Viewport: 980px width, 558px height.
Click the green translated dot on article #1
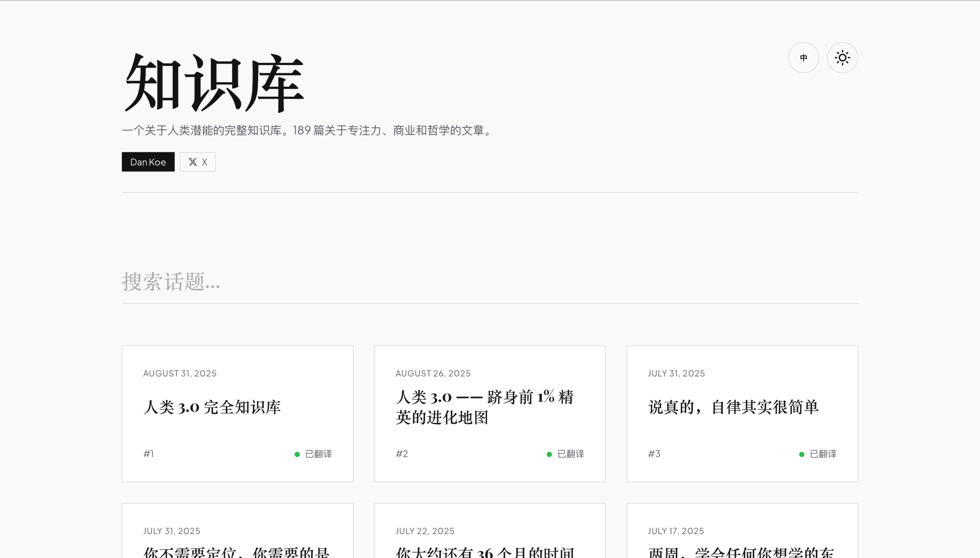tap(297, 454)
